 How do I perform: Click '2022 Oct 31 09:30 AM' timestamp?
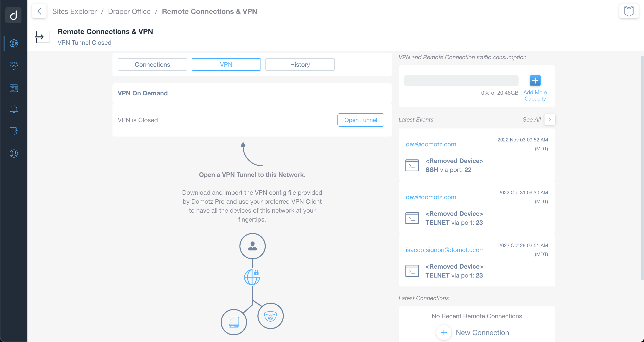point(523,193)
